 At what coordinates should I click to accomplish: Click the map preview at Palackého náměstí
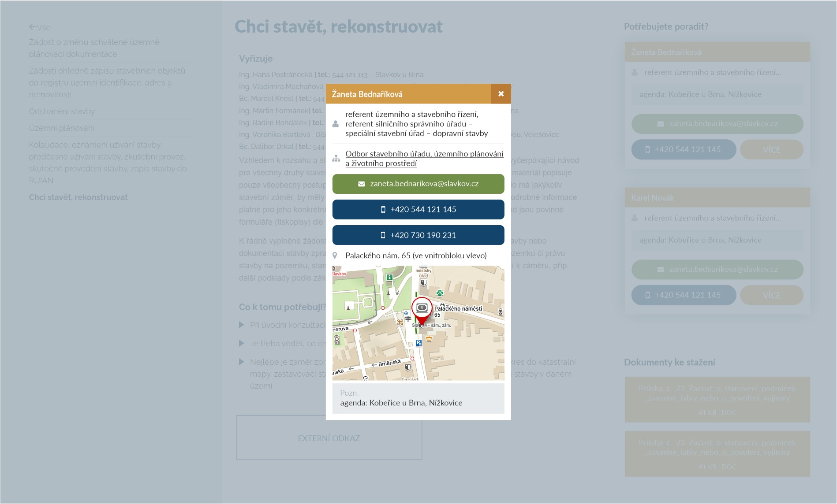418,323
